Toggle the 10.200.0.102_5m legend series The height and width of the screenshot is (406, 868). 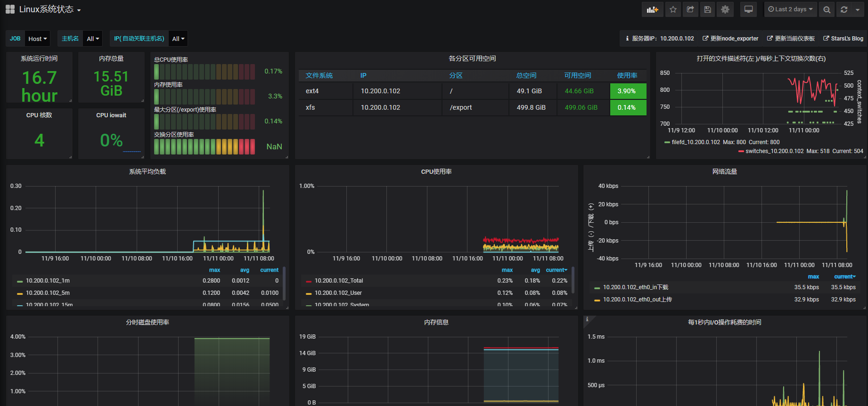[48, 293]
